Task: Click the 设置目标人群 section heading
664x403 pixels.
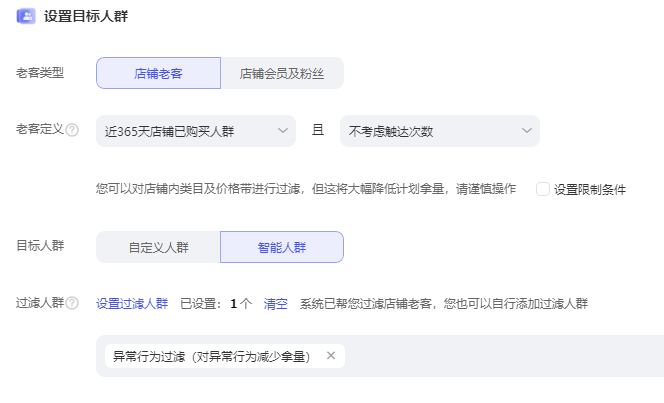Action: [86, 16]
